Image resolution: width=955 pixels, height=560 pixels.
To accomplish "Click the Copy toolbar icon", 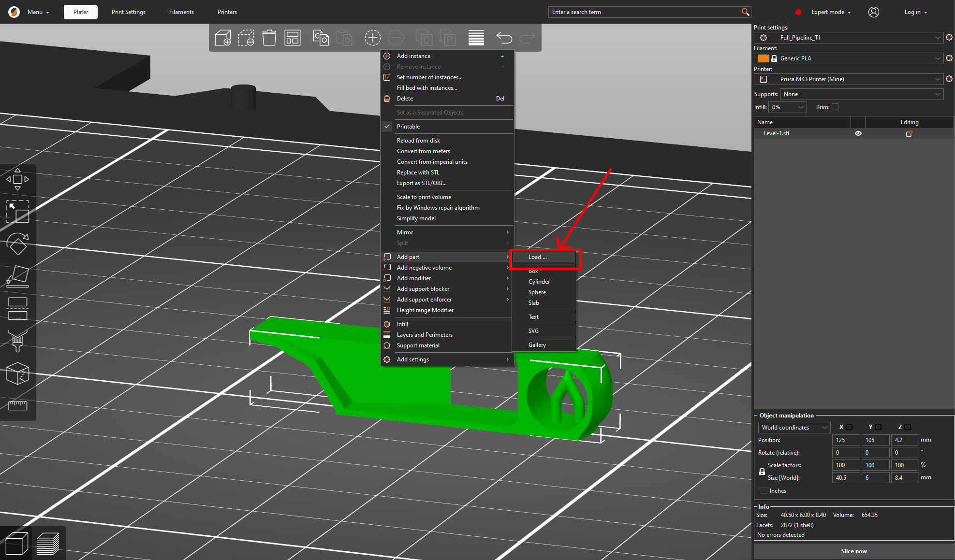I will point(321,38).
